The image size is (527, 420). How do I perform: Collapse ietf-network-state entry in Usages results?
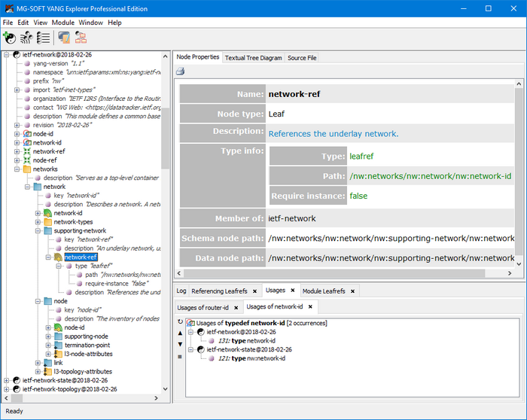[x=190, y=349]
